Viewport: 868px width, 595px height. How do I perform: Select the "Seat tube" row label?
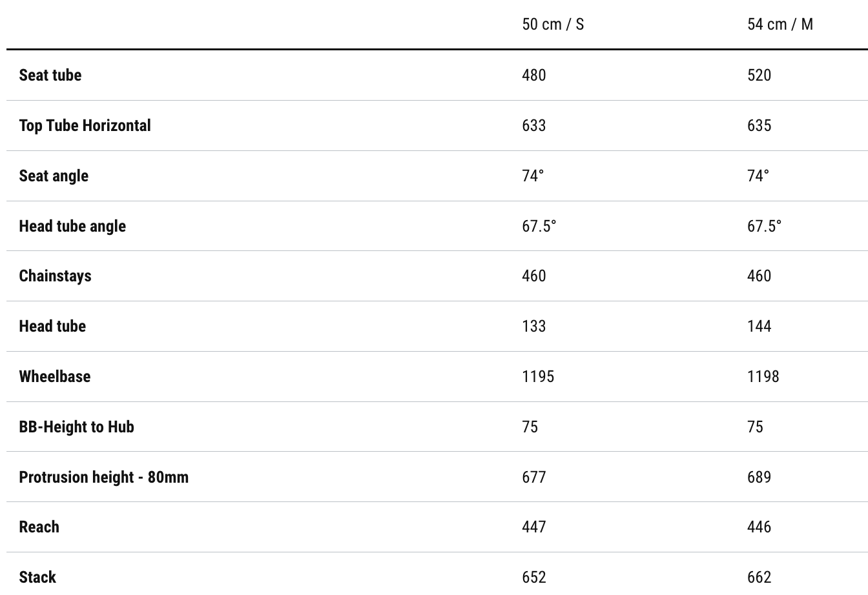click(50, 75)
